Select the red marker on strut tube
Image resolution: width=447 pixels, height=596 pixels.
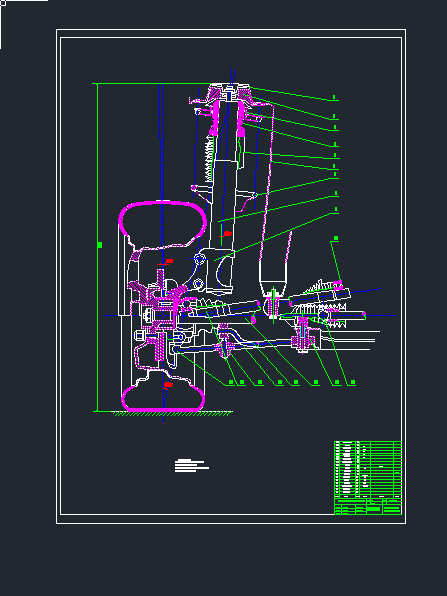(x=227, y=234)
